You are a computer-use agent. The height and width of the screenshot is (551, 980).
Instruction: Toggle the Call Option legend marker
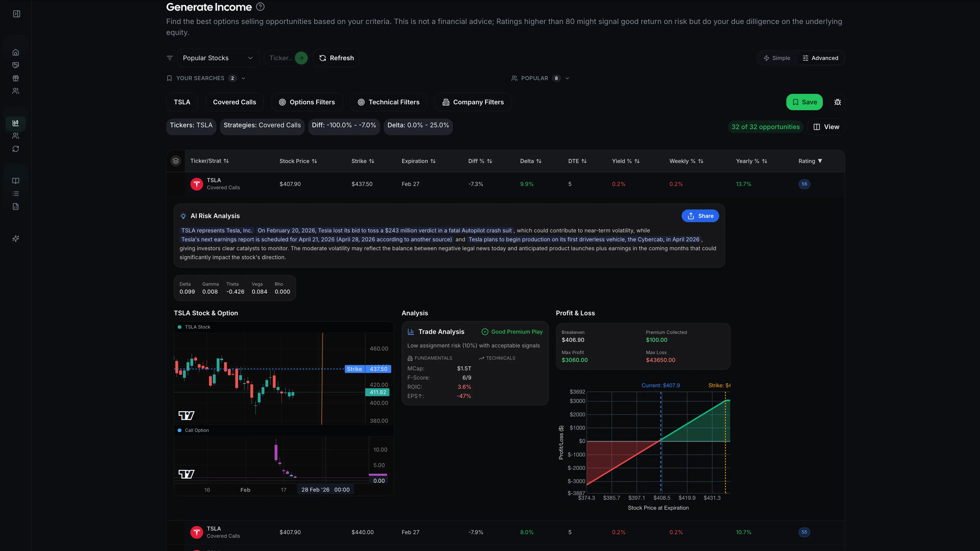point(180,430)
